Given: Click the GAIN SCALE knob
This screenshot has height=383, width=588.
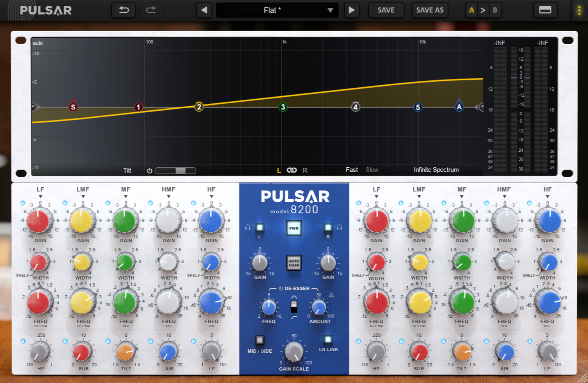Looking at the screenshot, I should pos(294,351).
